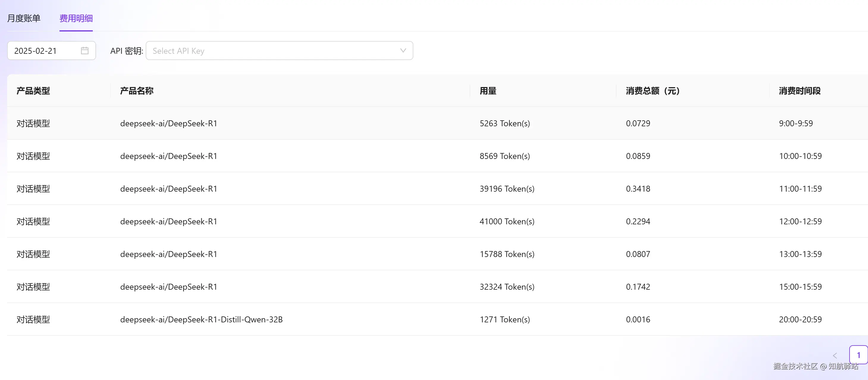The image size is (868, 380).
Task: Select the row for 15:00-15:59
Action: pyautogui.click(x=800, y=287)
